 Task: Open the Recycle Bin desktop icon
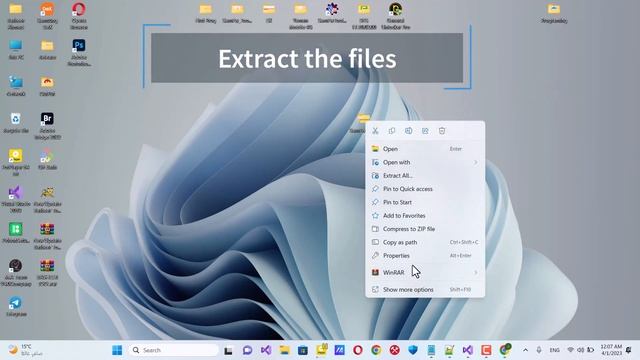pyautogui.click(x=16, y=123)
